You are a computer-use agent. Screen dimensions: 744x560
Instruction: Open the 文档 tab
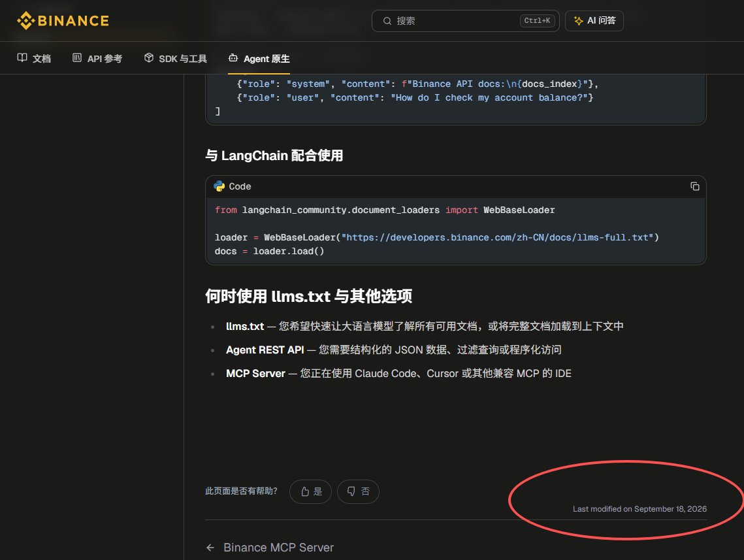34,58
